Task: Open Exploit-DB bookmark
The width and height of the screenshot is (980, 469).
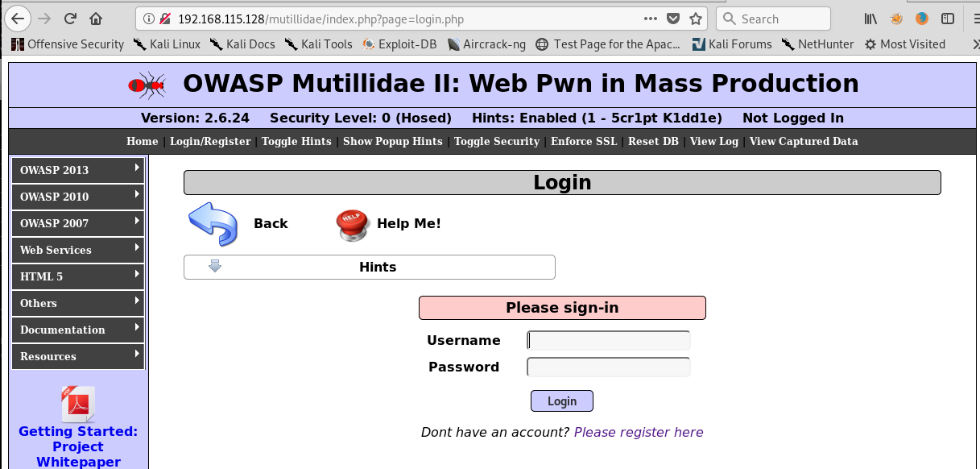Action: click(x=399, y=44)
